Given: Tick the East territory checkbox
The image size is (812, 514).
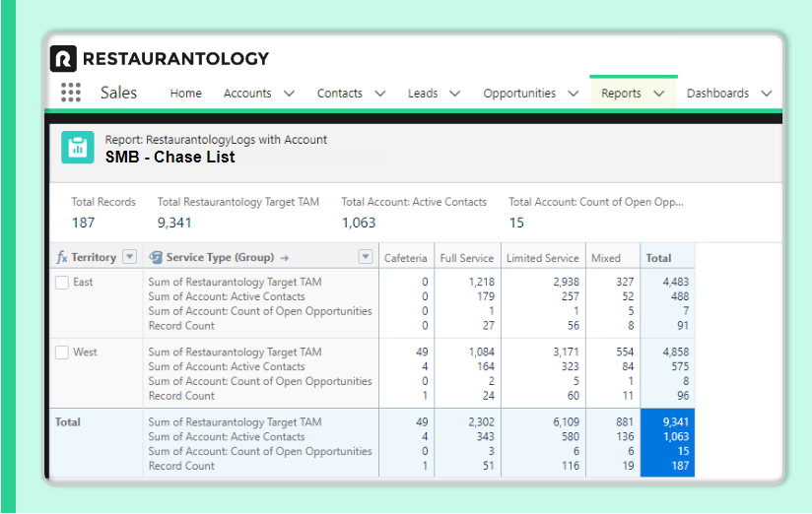Looking at the screenshot, I should [x=62, y=282].
